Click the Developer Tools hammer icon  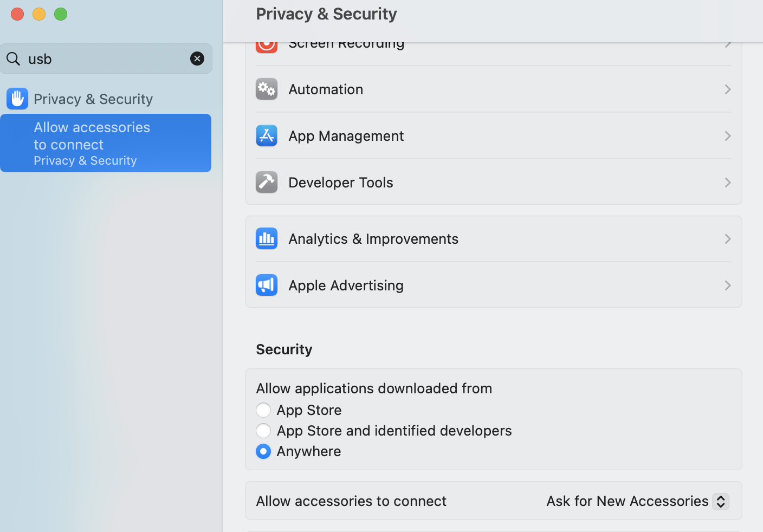tap(266, 183)
